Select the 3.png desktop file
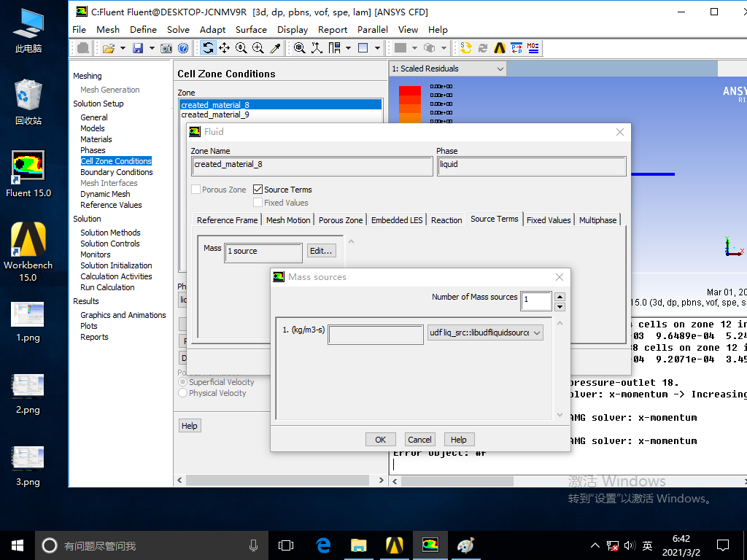 28,466
